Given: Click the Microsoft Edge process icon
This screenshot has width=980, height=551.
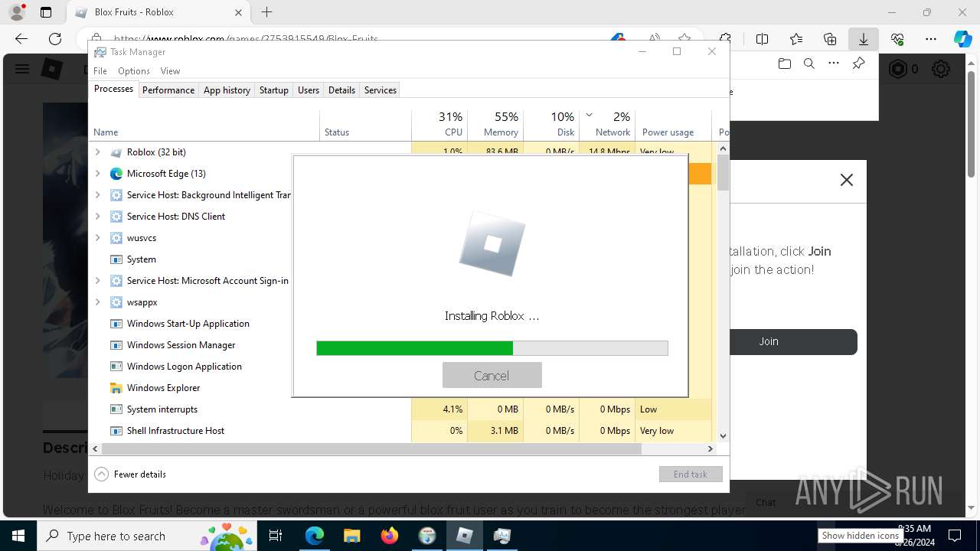Looking at the screenshot, I should (116, 174).
